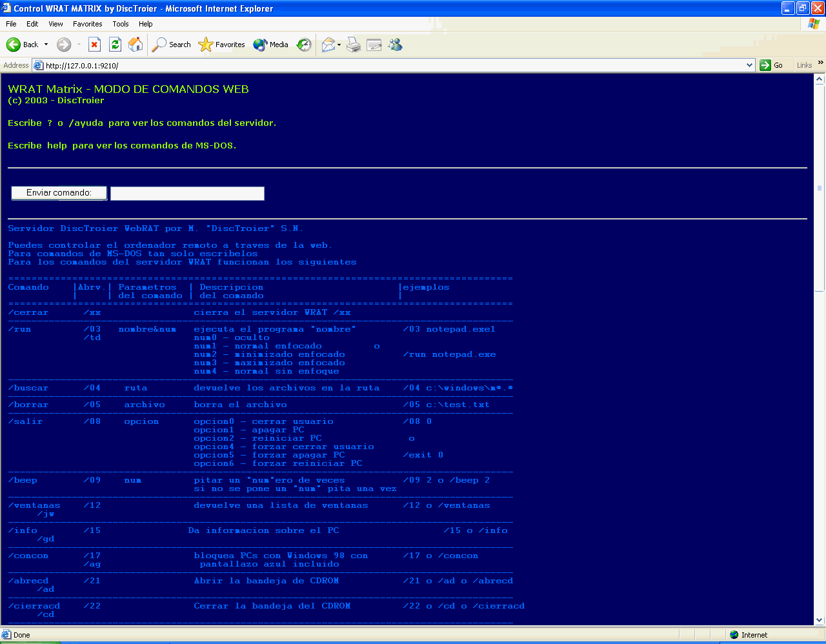Open the View menu

point(56,24)
